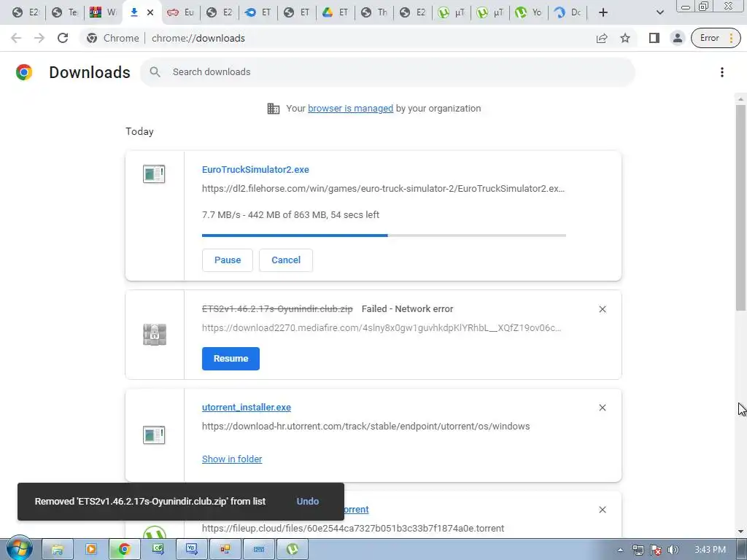The image size is (747, 560).
Task: Open a new tab
Action: point(603,12)
